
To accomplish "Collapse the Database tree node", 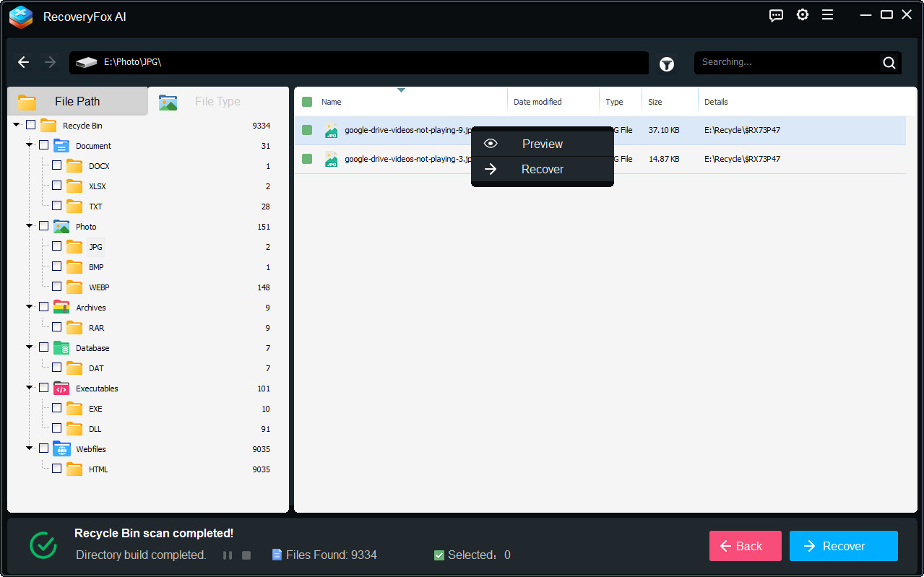I will point(30,347).
